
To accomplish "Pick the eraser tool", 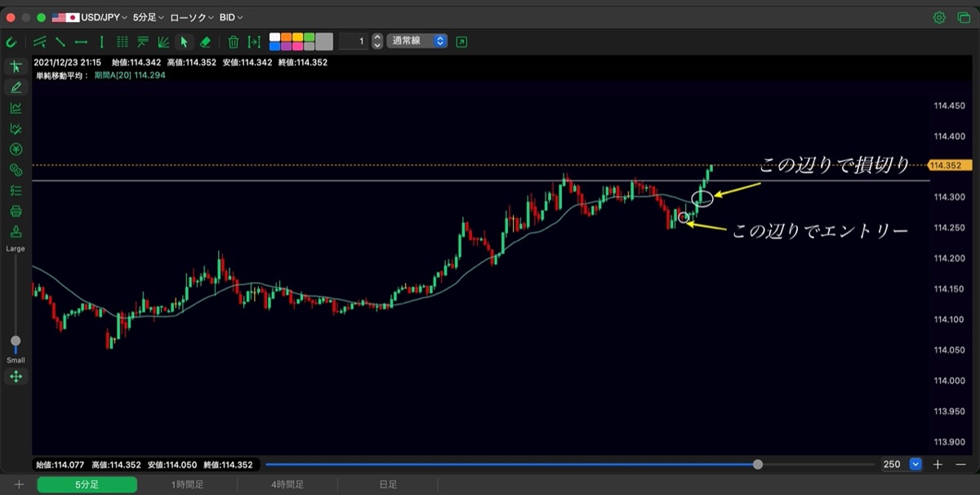I will tap(205, 42).
